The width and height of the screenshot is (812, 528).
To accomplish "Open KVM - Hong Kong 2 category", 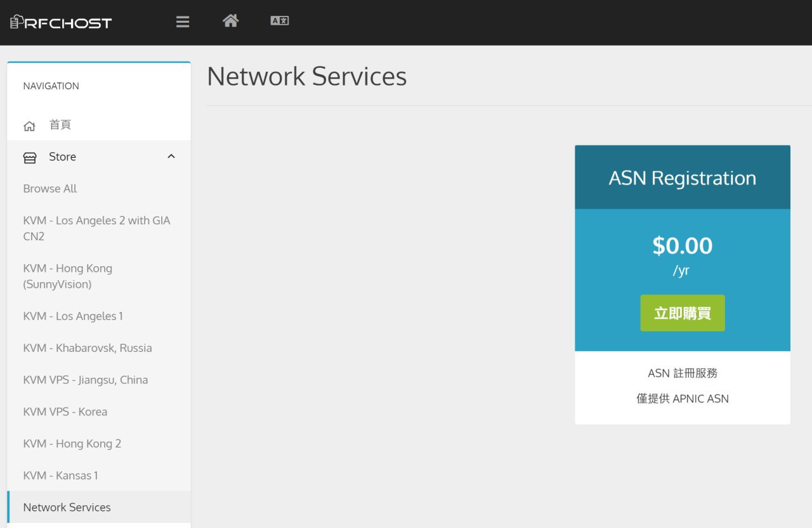I will (72, 444).
